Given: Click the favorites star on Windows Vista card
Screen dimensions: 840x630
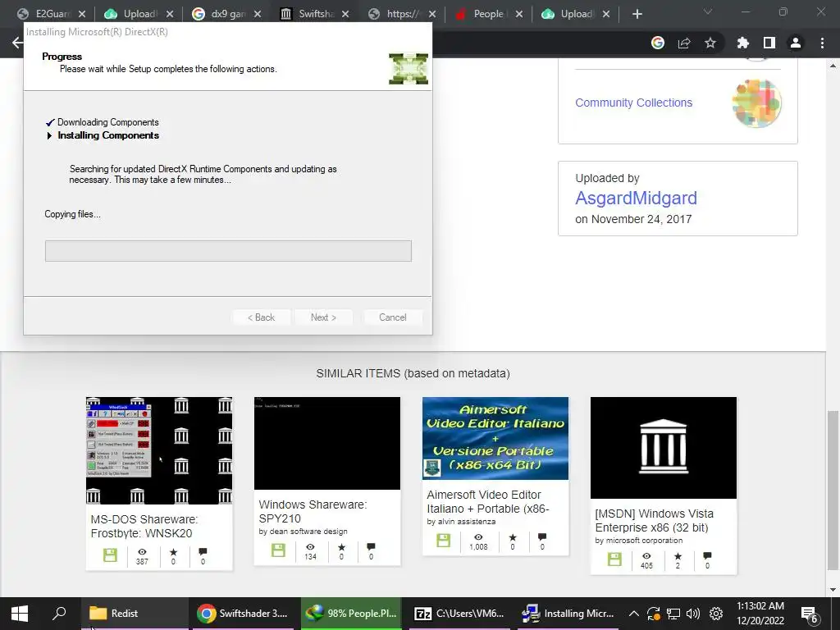Looking at the screenshot, I should (x=678, y=556).
